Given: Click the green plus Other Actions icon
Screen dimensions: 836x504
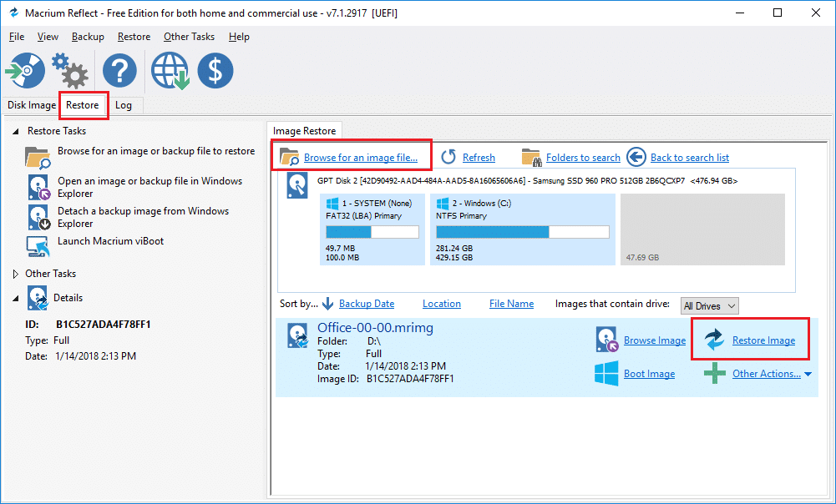Looking at the screenshot, I should [x=714, y=374].
